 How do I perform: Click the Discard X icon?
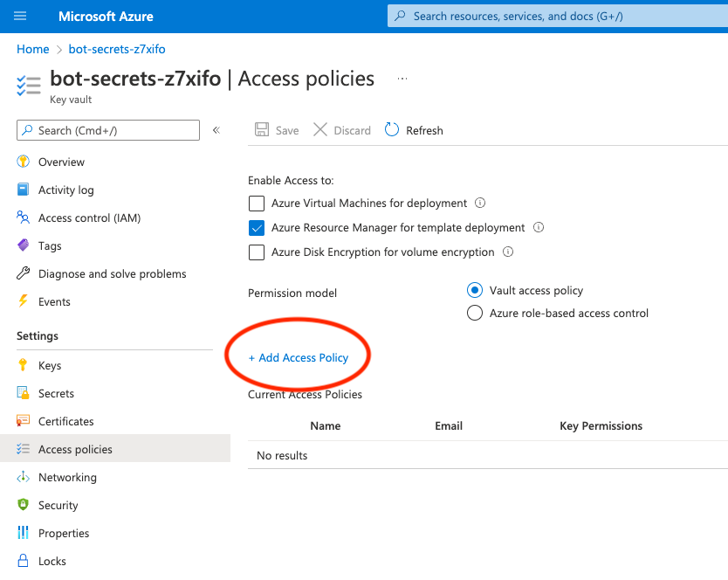(320, 129)
